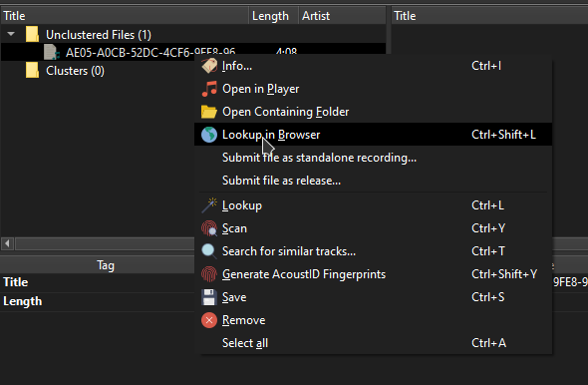Click the fingerprint Scan icon
588x385 pixels.
pyautogui.click(x=209, y=228)
